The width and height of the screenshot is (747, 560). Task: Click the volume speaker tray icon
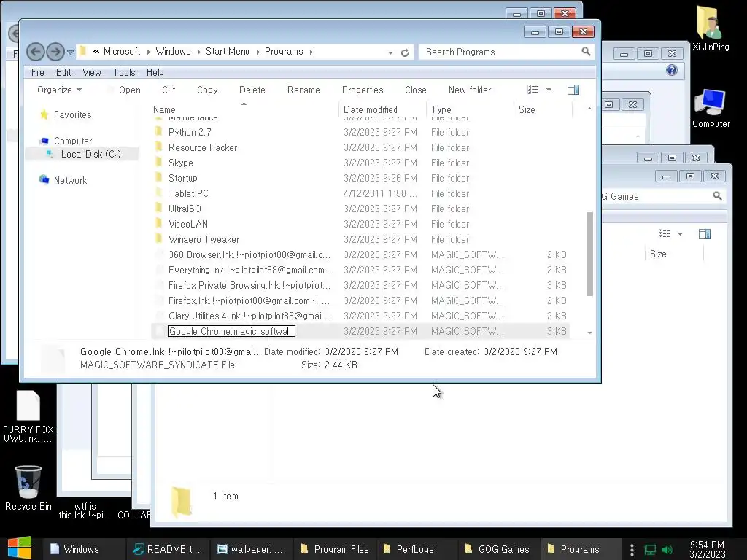pyautogui.click(x=667, y=550)
